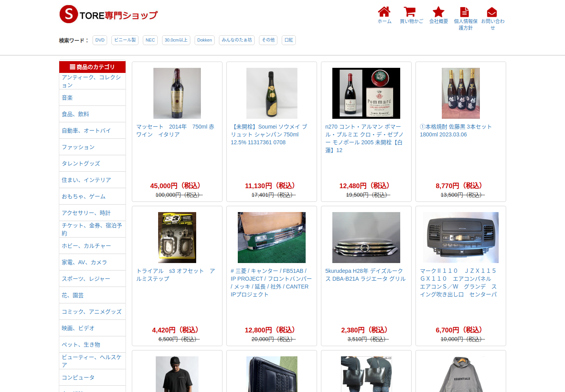Viewport: 565px width, 392px height.
Task: Open the privacy policy document icon
Action: click(465, 12)
